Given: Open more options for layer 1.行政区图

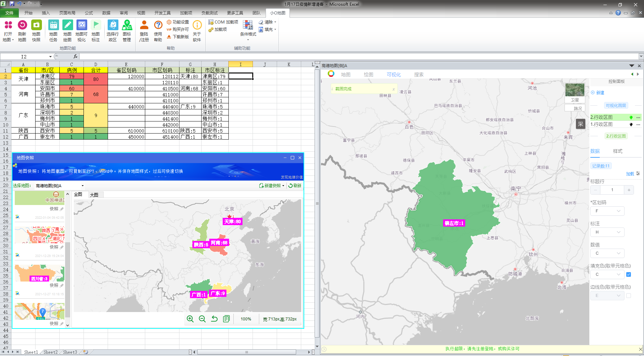Looking at the screenshot, I should tap(638, 124).
